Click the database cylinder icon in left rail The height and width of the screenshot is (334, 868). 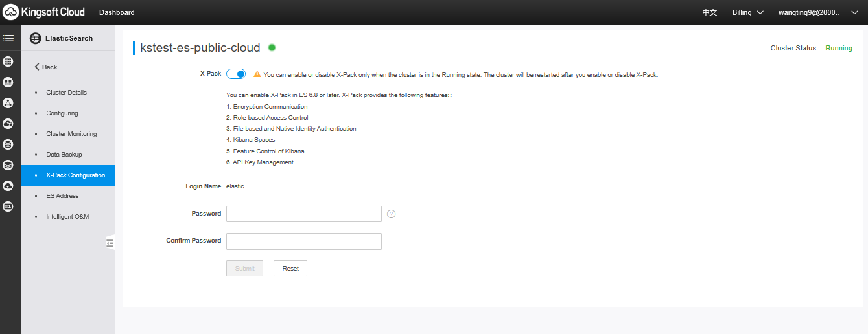pyautogui.click(x=8, y=144)
